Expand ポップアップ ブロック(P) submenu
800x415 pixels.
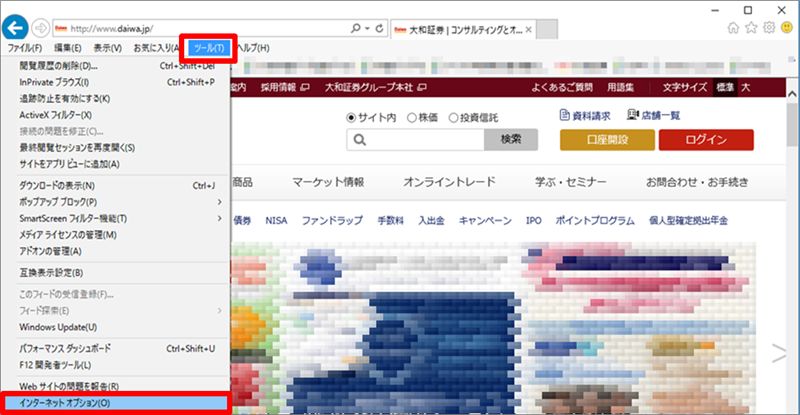point(116,202)
